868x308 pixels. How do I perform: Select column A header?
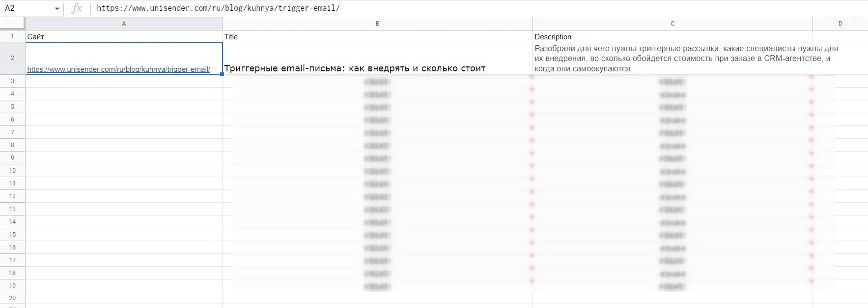(124, 24)
